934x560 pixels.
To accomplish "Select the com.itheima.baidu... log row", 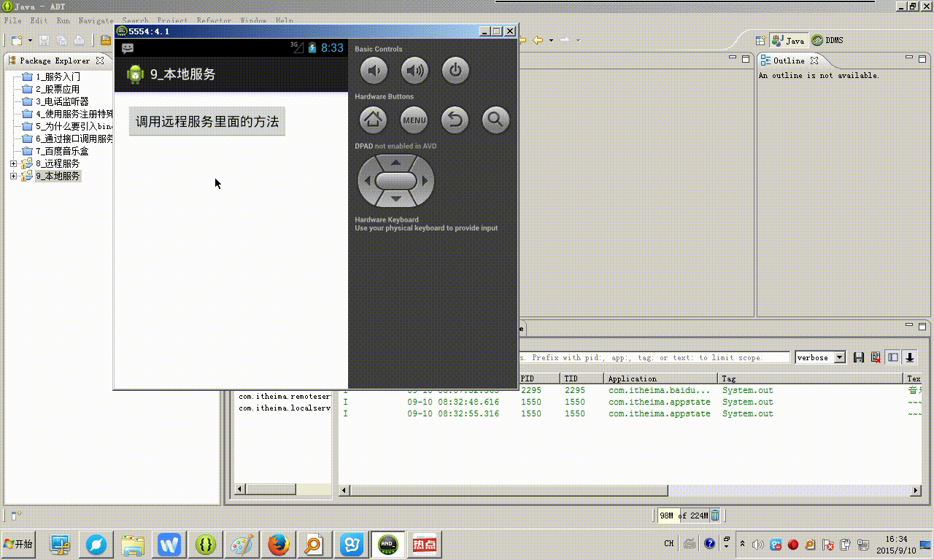I will 631,390.
